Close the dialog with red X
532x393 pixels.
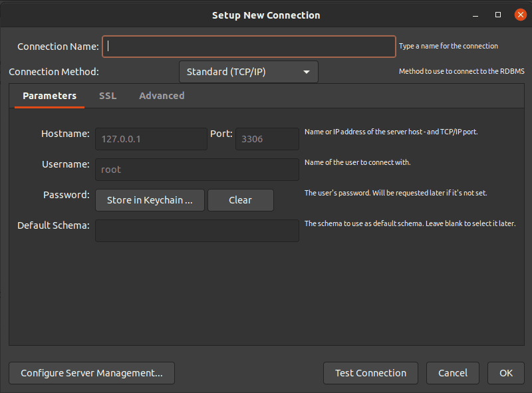[521, 15]
